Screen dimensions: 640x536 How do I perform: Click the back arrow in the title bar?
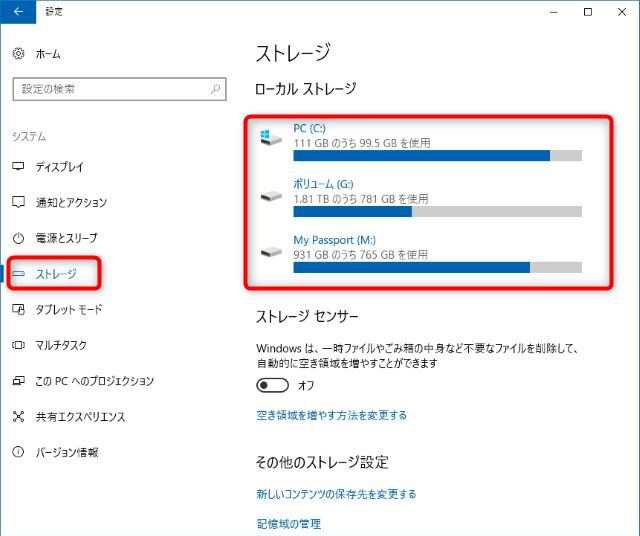18,12
